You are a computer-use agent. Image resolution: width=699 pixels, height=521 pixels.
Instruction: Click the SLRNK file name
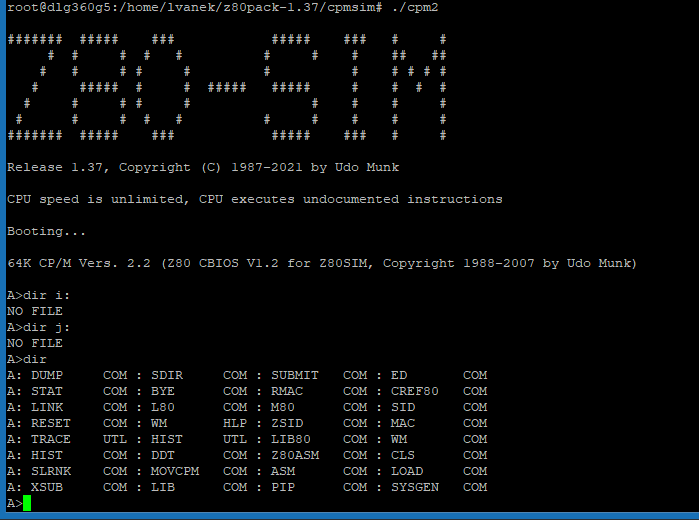point(51,472)
